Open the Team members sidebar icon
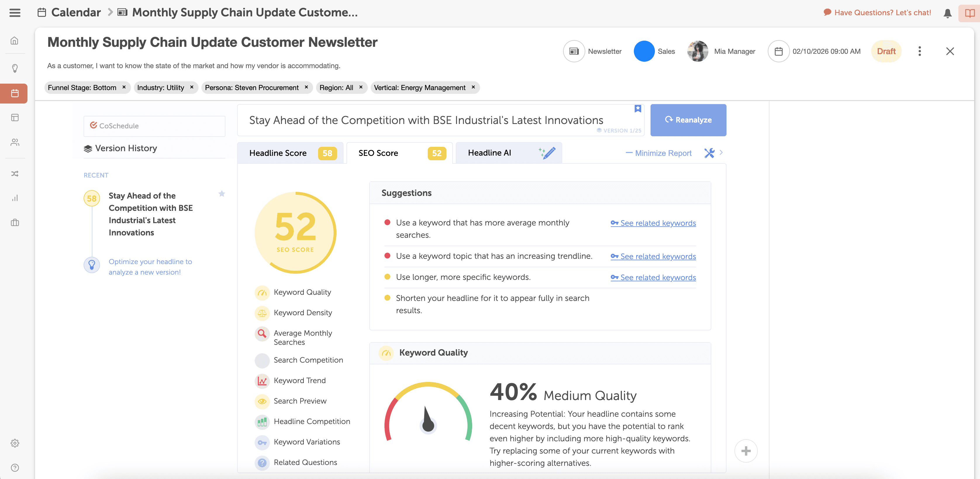The image size is (980, 479). pyautogui.click(x=15, y=142)
